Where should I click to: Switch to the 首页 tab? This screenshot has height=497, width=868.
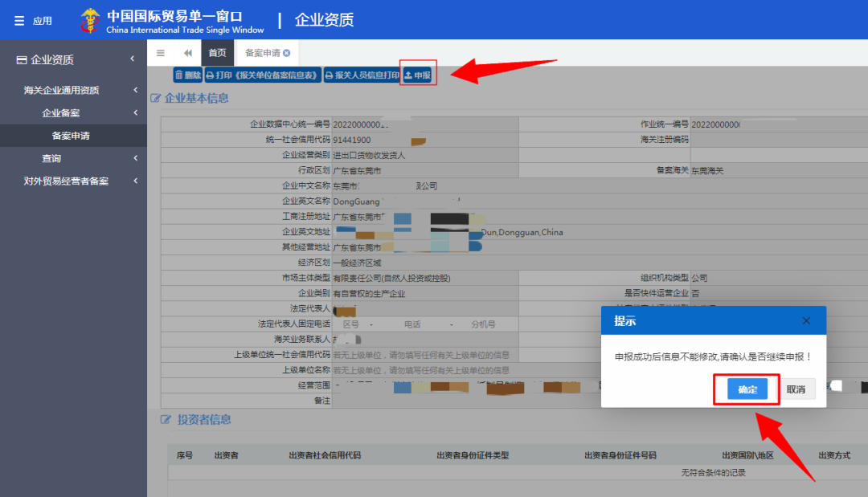click(x=217, y=53)
